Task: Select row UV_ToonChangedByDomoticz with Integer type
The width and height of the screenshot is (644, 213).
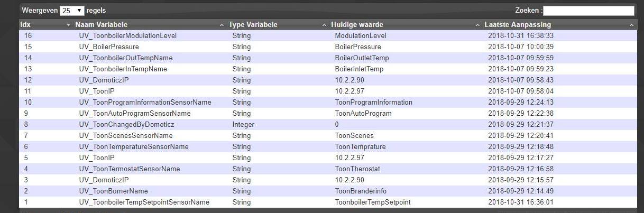Action: 126,125
